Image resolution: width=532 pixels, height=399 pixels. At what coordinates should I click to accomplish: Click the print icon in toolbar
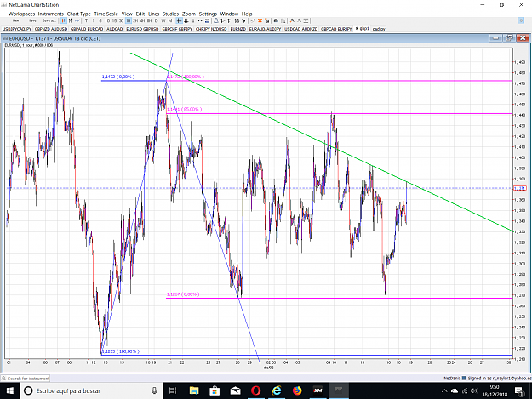click(276, 20)
